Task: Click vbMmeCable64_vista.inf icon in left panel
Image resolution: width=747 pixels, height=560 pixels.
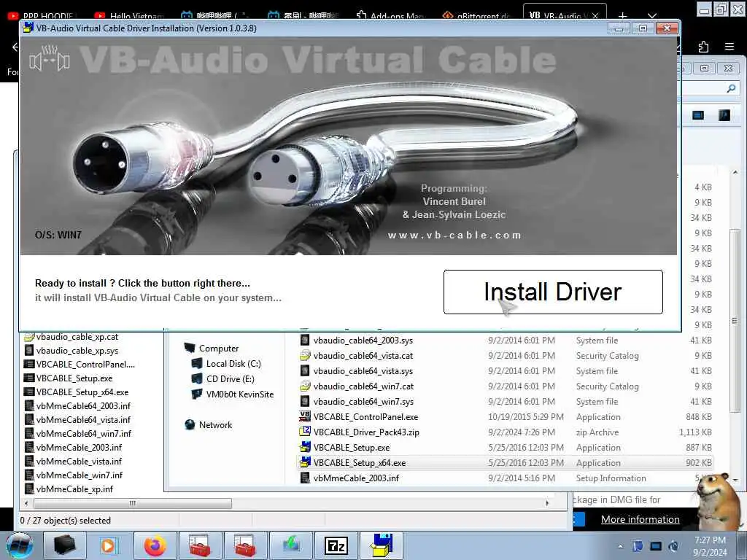Action: tap(29, 419)
